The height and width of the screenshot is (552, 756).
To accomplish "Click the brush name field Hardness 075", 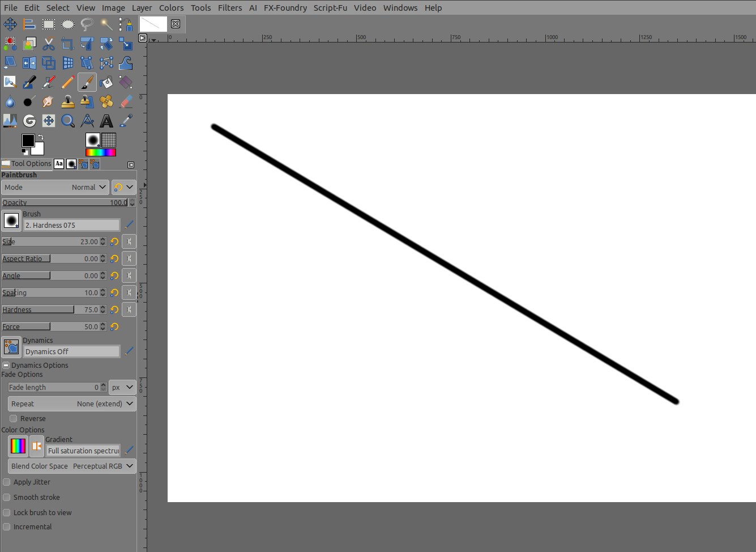I will (x=71, y=226).
